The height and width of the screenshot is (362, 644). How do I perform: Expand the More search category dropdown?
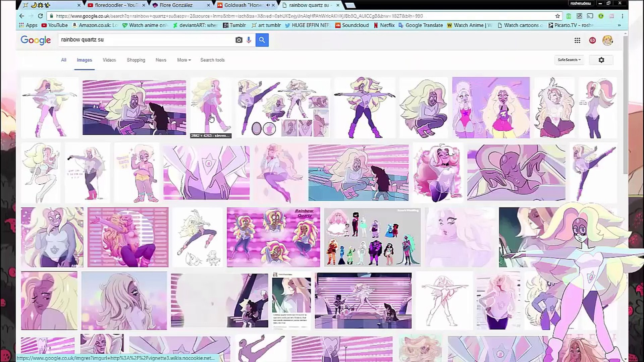[184, 60]
